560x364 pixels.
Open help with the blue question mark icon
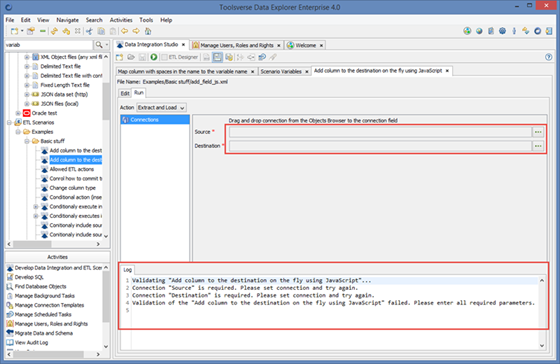click(x=549, y=57)
